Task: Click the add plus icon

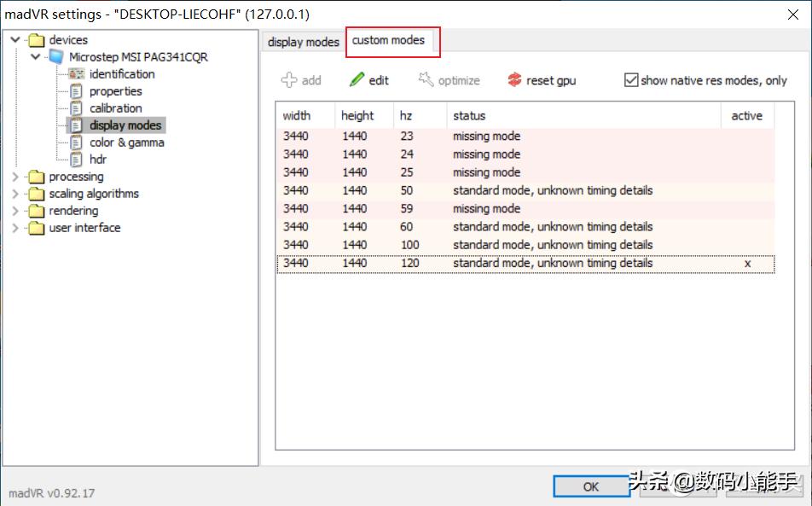Action: (x=289, y=80)
